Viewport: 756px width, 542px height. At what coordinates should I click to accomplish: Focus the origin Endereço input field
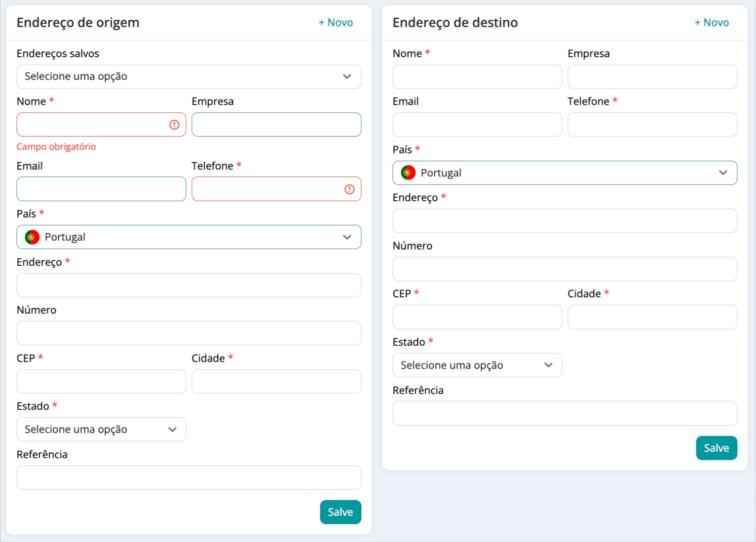(189, 286)
